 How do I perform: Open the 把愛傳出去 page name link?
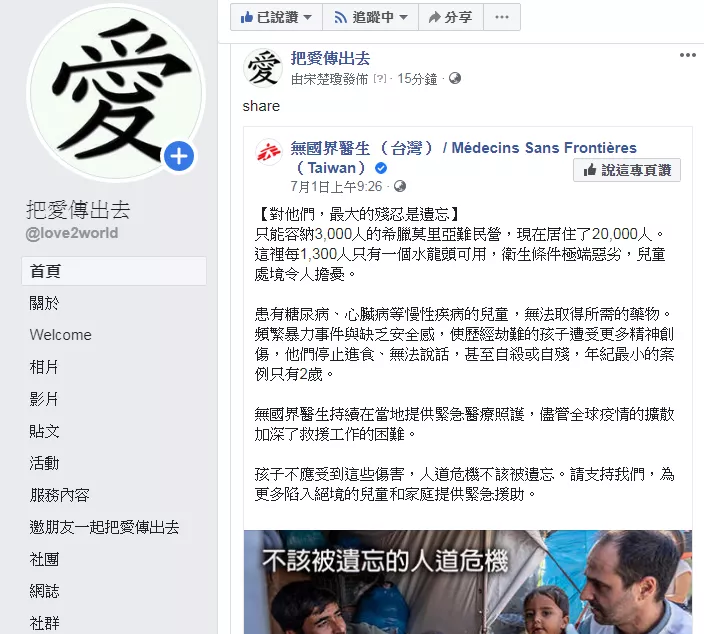point(330,59)
